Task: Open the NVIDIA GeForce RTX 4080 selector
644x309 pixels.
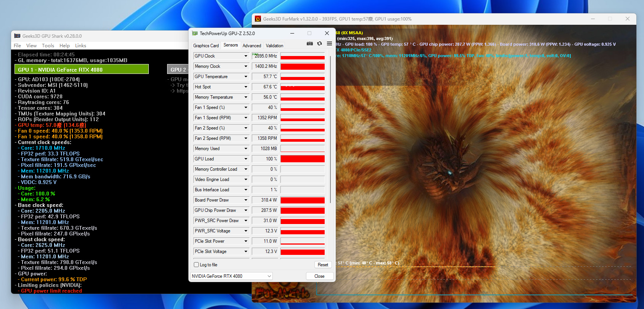Action: [x=232, y=276]
